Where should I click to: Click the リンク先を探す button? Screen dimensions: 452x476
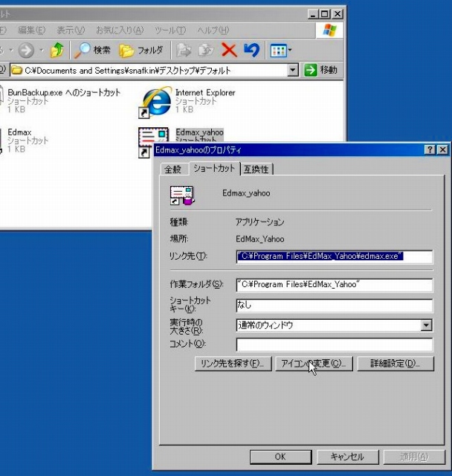[x=233, y=364]
